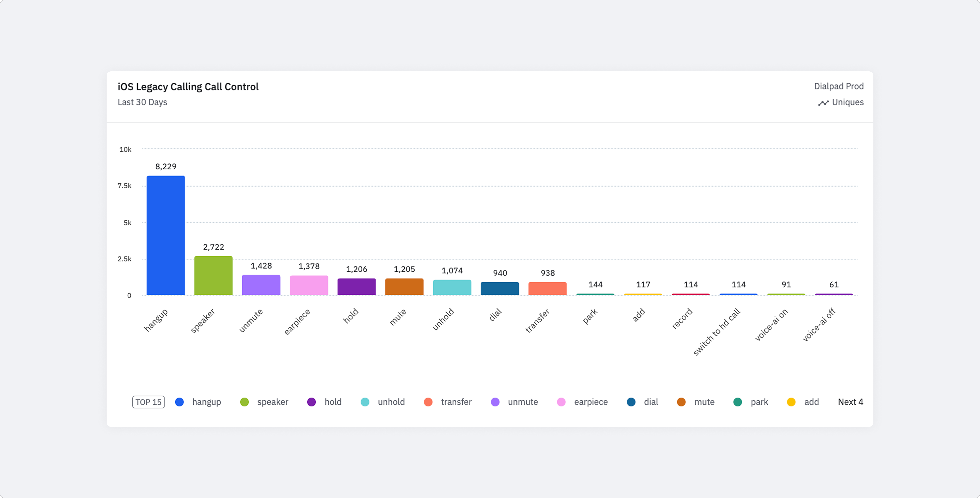980x498 pixels.
Task: Select the hangup bar with 8,229
Action: pyautogui.click(x=166, y=236)
